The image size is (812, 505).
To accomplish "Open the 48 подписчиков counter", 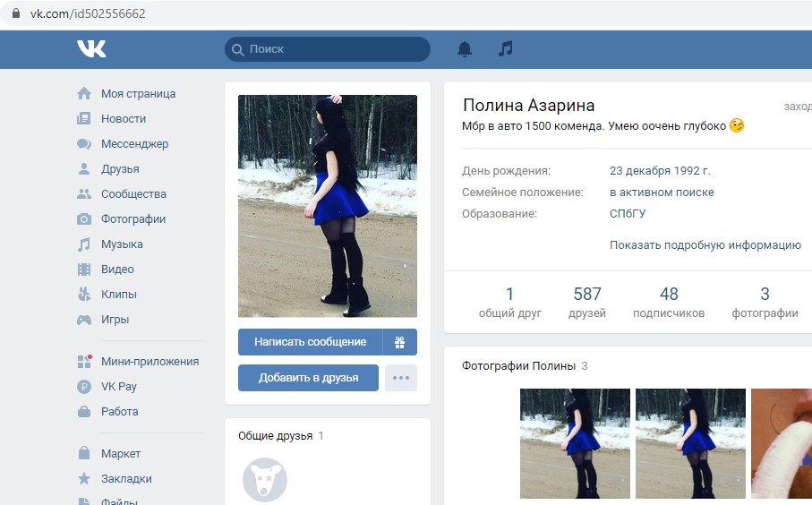I will coord(669,302).
